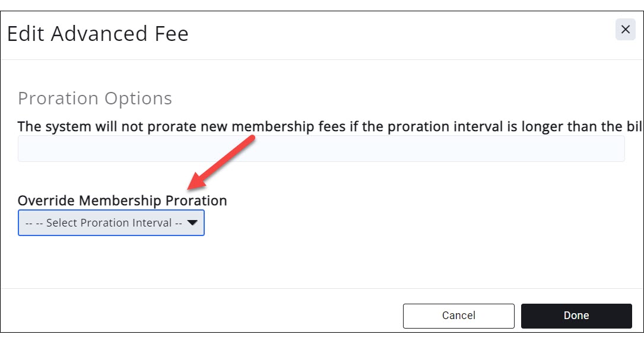Viewport: 644px width, 344px height.
Task: Click the X icon in dialog header
Action: [625, 30]
